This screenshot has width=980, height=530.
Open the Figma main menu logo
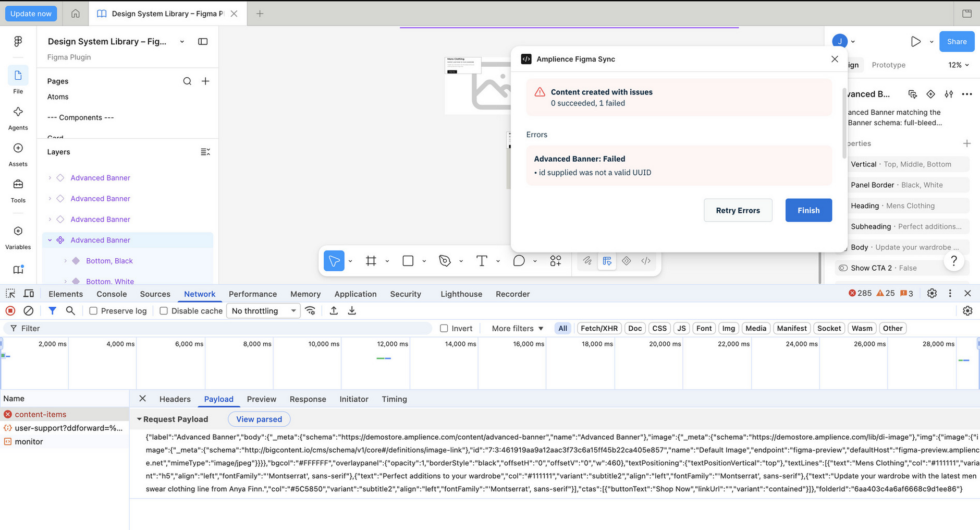pos(18,41)
